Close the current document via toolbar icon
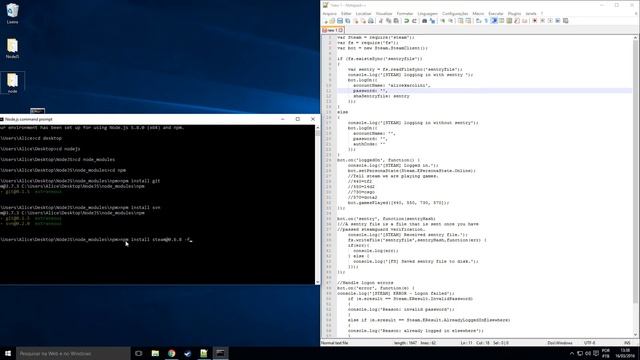The width and height of the screenshot is (640, 360). coord(356,20)
